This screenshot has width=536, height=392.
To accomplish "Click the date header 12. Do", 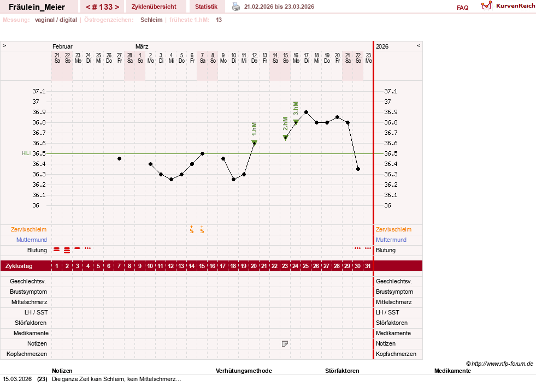I will (x=254, y=58).
